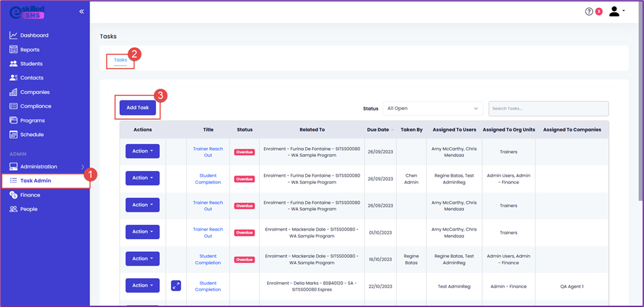The image size is (644, 307).
Task: Click the Contacts card icon
Action: (x=13, y=78)
